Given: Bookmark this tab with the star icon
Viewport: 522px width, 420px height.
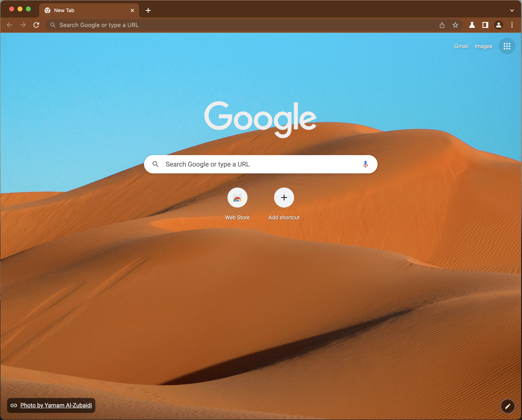Looking at the screenshot, I should click(x=455, y=25).
